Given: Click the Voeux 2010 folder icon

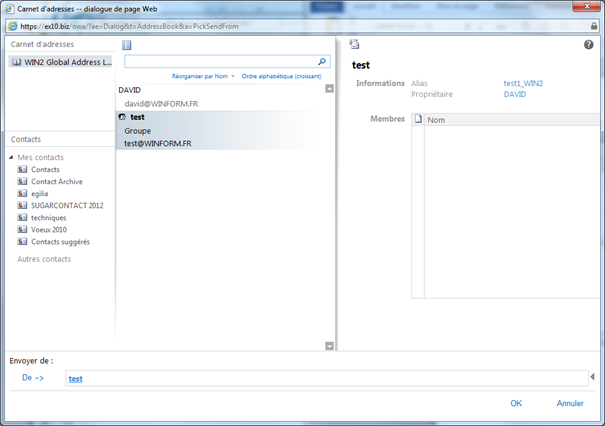Looking at the screenshot, I should [22, 230].
